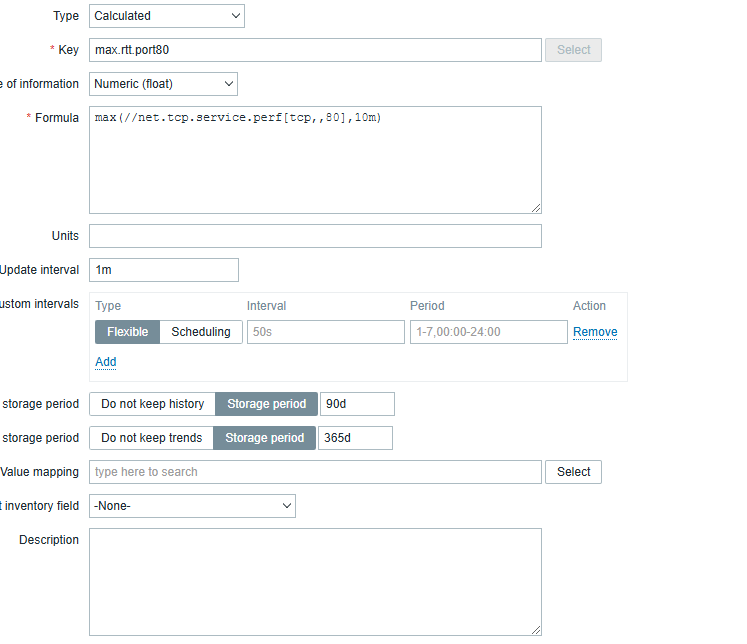Choose Do not keep history
Screen dimensions: 747x644
click(x=153, y=404)
